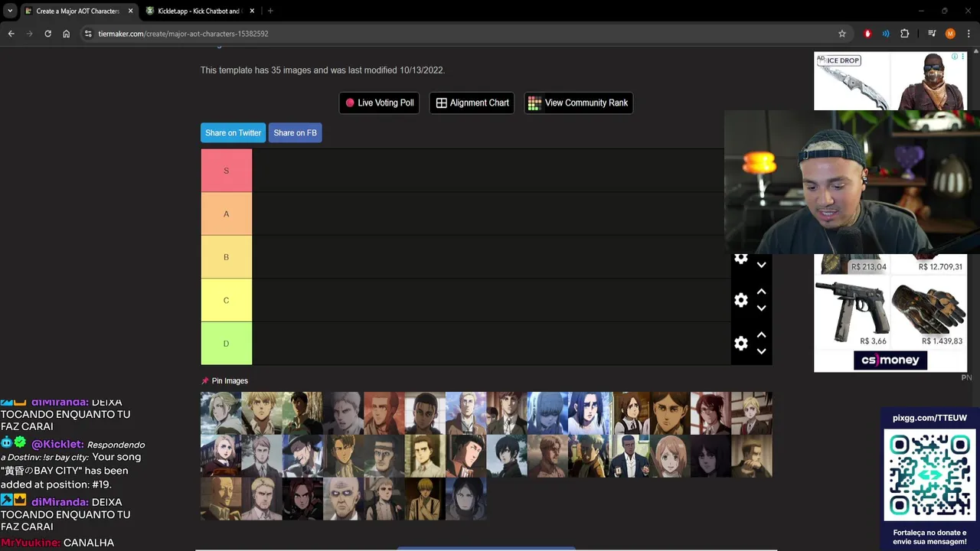
Task: Click the @Kicklet: username in chat
Action: click(57, 444)
